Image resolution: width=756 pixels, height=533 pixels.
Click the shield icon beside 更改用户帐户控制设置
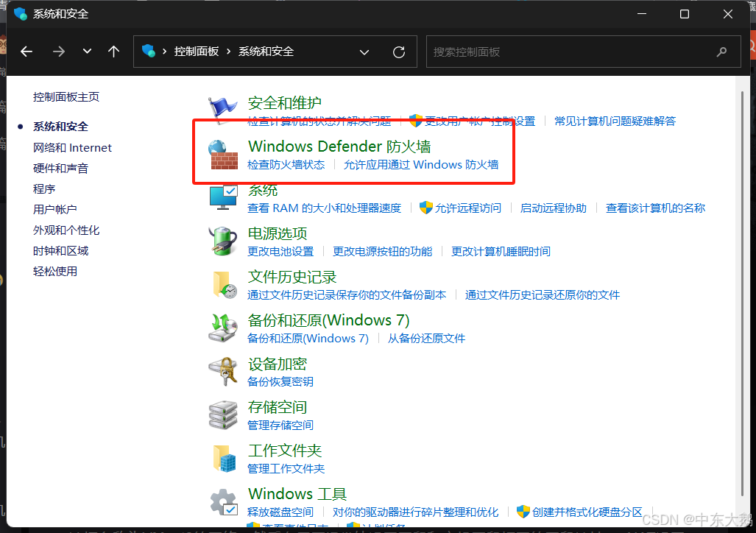click(416, 121)
